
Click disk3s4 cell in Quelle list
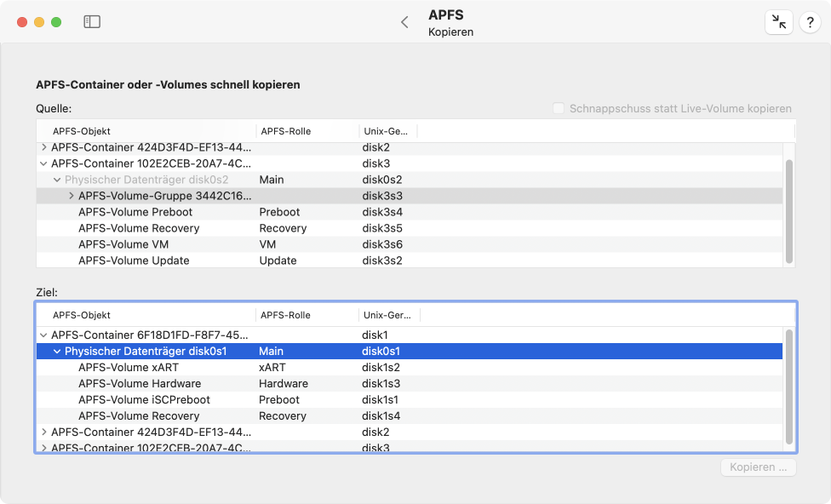coord(382,212)
